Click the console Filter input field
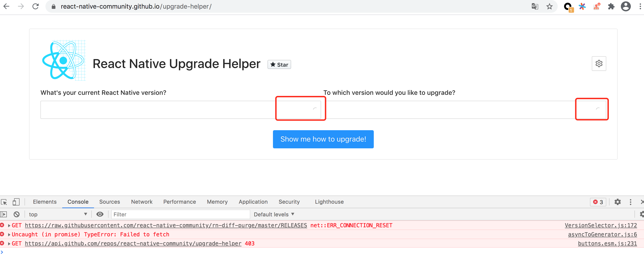Viewport: 644px width, 269px height. pyautogui.click(x=180, y=214)
